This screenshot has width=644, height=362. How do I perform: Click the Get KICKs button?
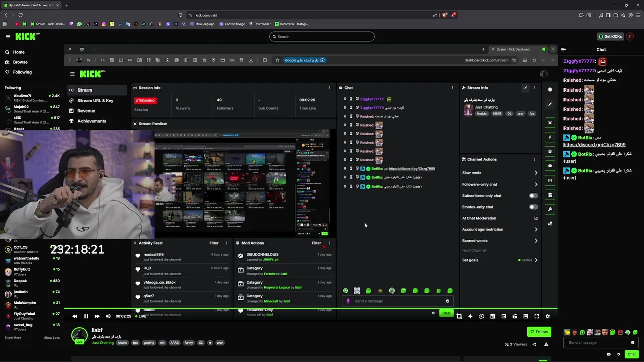click(610, 36)
